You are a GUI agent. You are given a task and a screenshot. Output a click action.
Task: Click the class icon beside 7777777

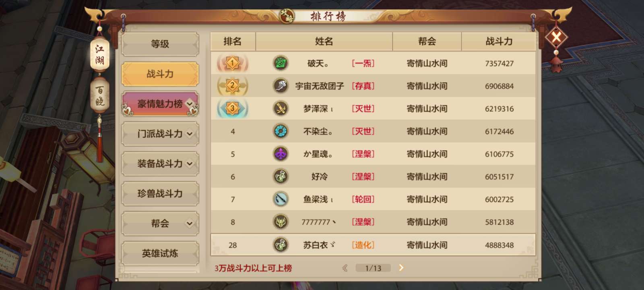pyautogui.click(x=281, y=222)
